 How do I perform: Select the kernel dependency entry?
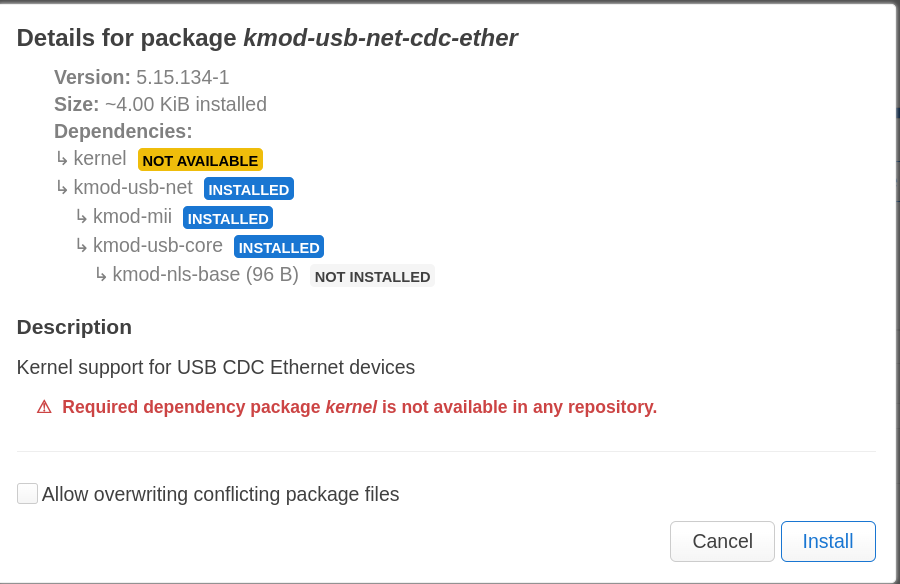[x=100, y=158]
